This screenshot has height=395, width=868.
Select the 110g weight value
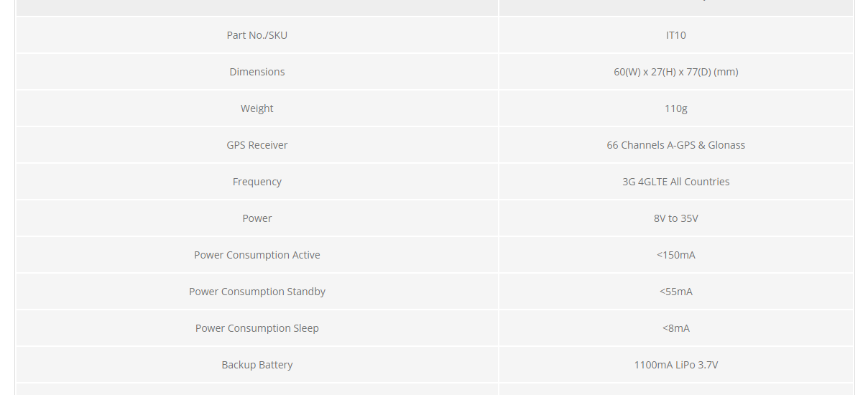tap(676, 108)
